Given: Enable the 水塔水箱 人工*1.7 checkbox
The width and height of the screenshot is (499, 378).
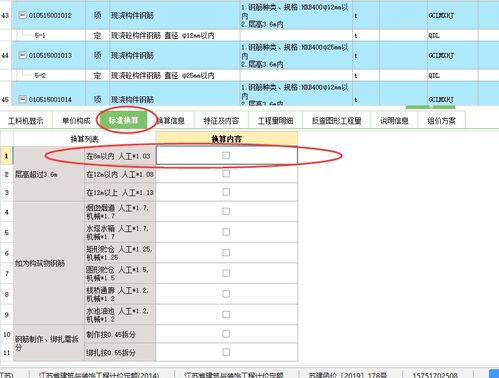Looking at the screenshot, I should click(x=226, y=232).
